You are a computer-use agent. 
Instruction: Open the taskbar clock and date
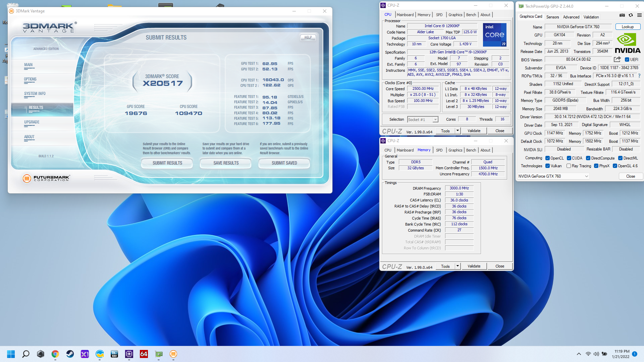621,354
